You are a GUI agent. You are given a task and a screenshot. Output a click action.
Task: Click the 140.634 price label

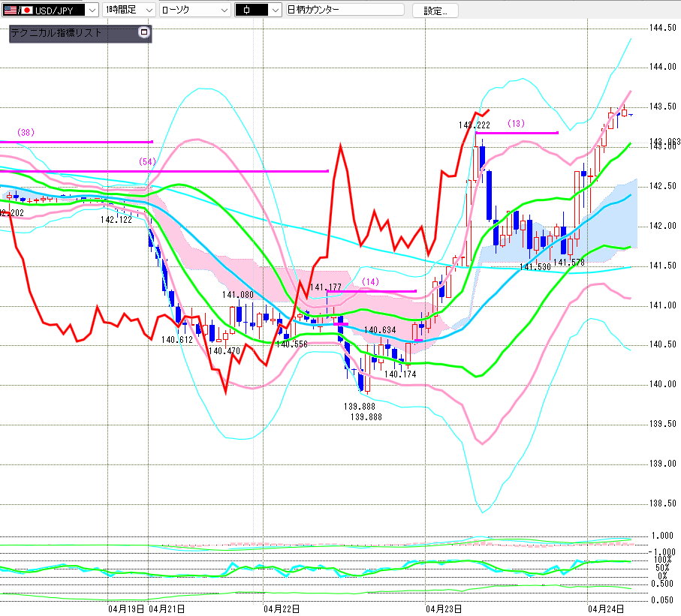[380, 330]
